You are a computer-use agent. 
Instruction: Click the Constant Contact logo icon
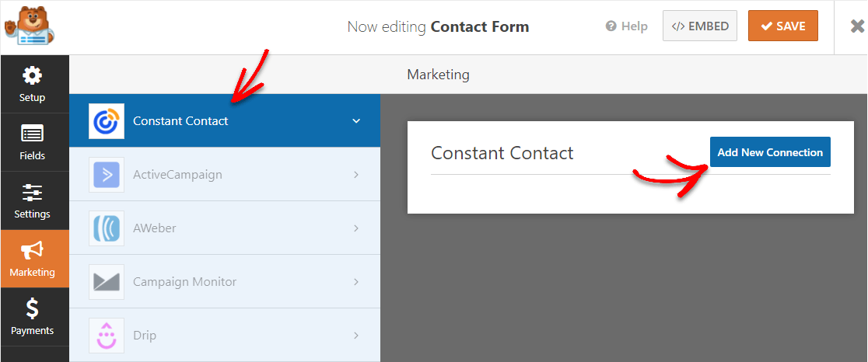[107, 121]
